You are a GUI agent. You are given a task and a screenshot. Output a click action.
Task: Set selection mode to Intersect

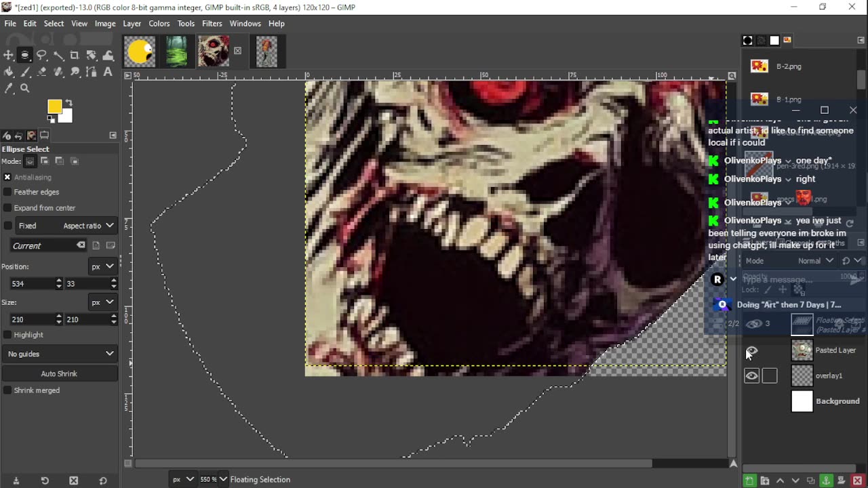coord(75,161)
